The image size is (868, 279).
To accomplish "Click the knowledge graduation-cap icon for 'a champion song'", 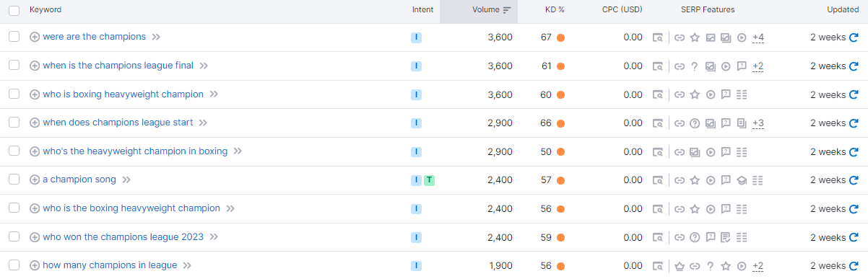I will [742, 180].
